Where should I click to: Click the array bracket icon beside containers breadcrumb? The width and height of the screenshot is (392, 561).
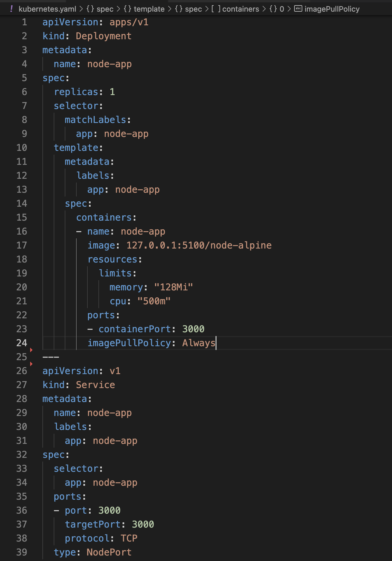click(x=216, y=9)
